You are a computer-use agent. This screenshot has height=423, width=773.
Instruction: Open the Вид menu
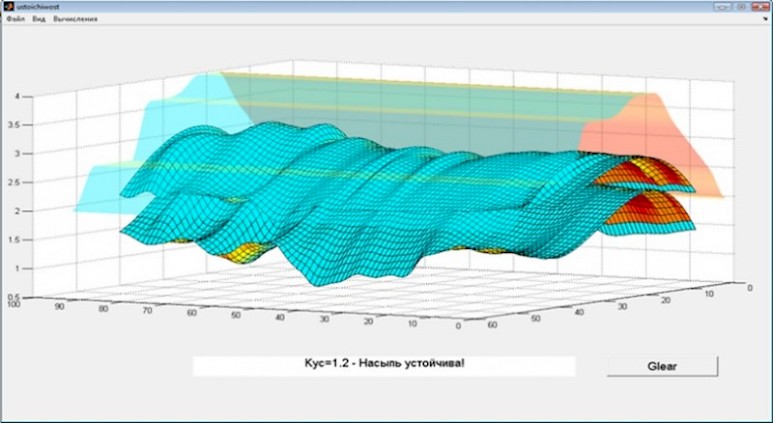[x=38, y=19]
